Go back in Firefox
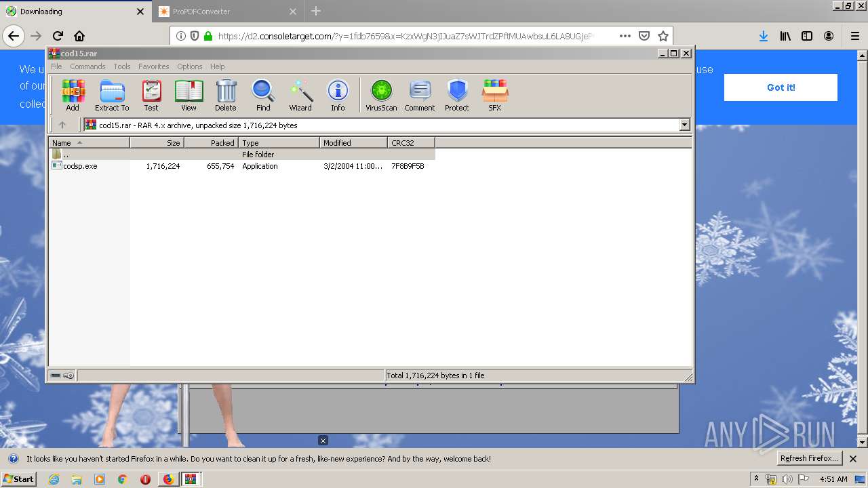This screenshot has height=488, width=868. click(x=14, y=36)
